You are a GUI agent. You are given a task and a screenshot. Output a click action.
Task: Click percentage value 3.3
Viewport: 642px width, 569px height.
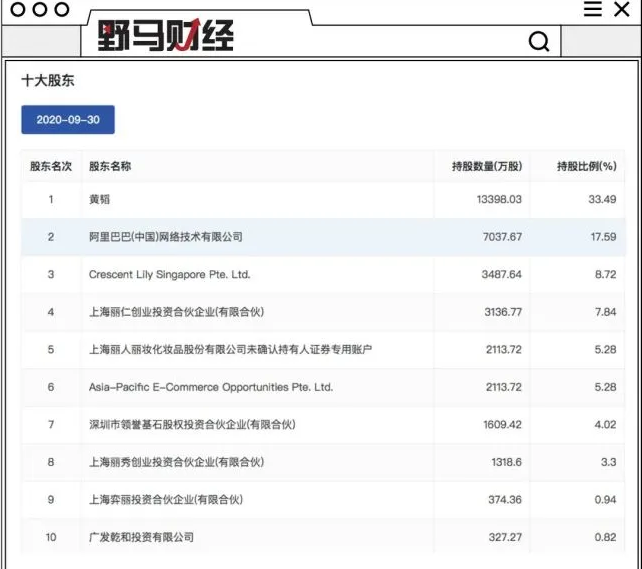pos(608,462)
